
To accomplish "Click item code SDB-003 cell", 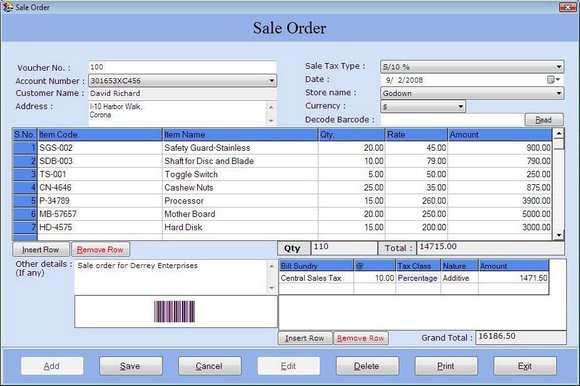I will 100,161.
